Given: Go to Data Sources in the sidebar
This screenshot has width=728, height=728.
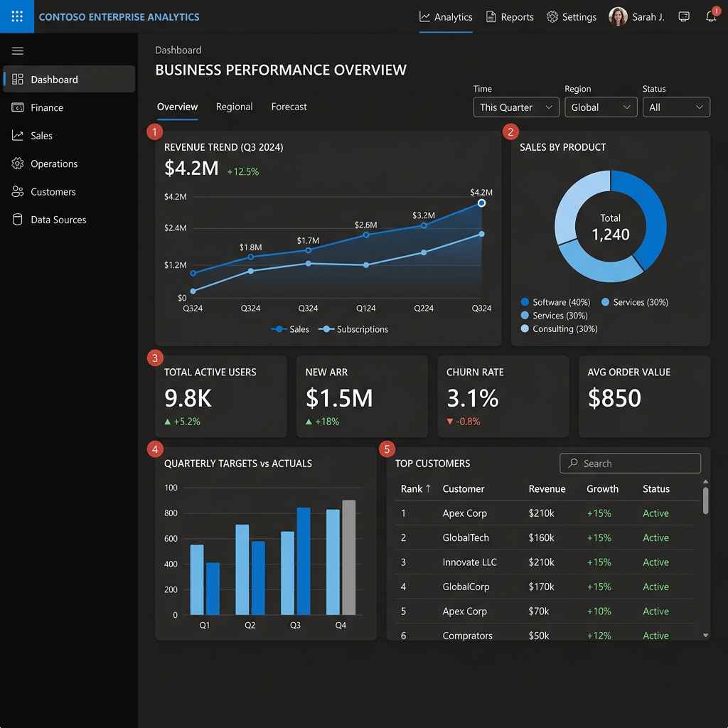Looking at the screenshot, I should click(69, 220).
